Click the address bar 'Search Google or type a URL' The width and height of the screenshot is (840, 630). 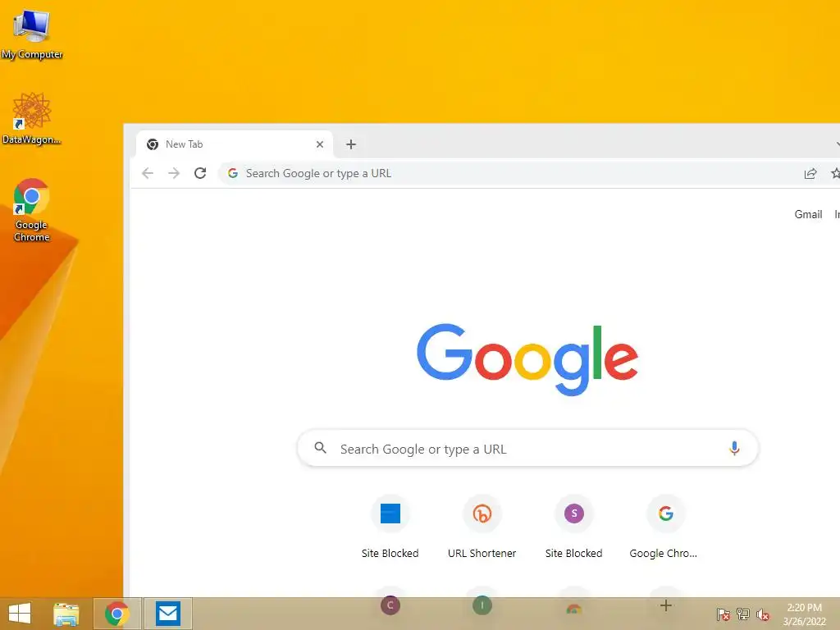[x=509, y=173]
